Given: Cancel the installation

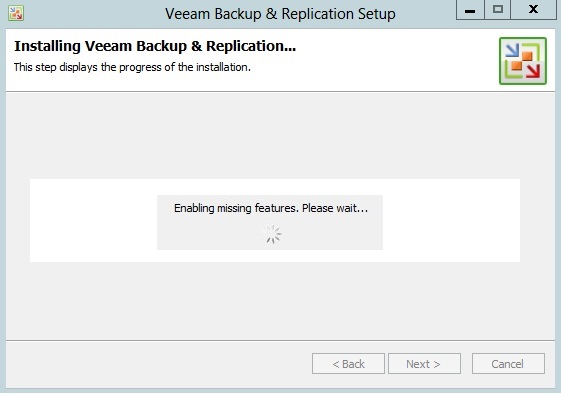Looking at the screenshot, I should [x=508, y=364].
